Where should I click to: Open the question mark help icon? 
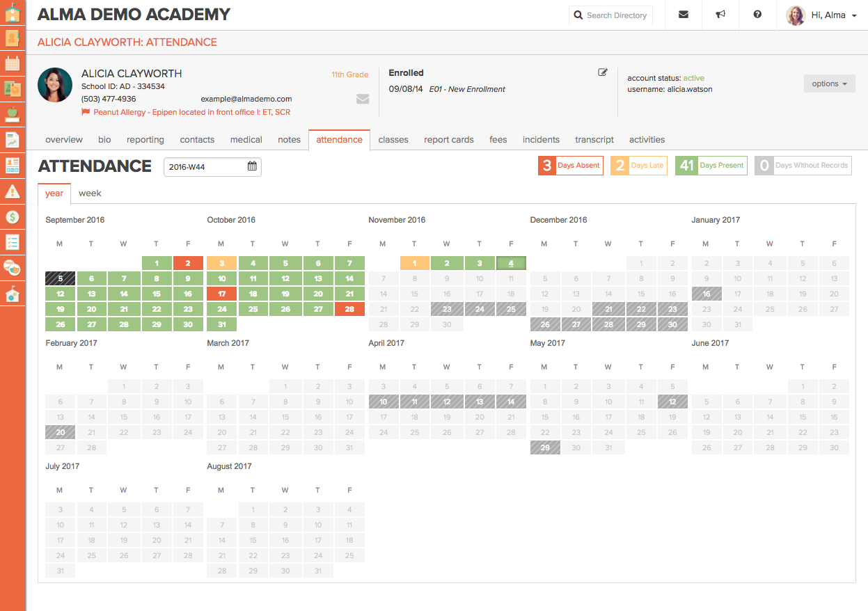pos(757,15)
